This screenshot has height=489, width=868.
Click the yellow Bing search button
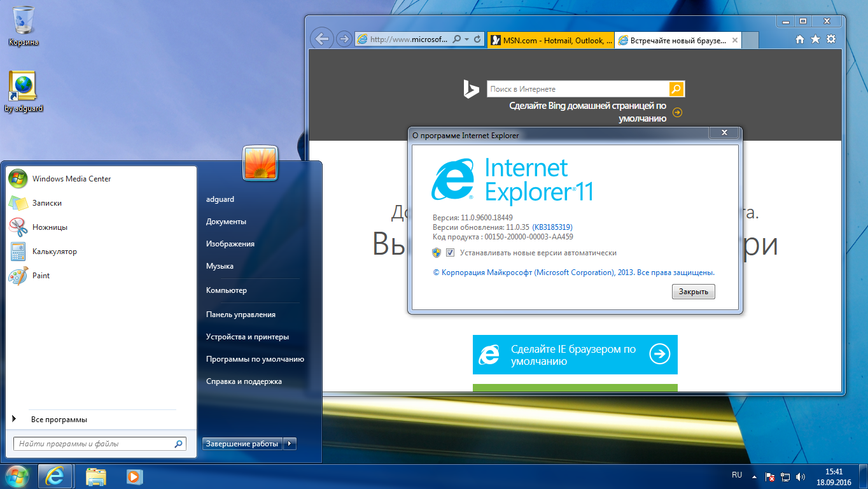676,89
